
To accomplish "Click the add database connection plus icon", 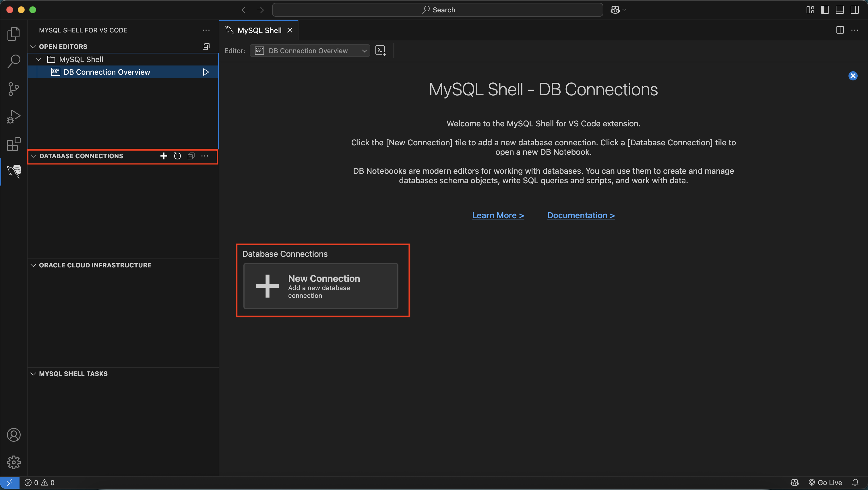I will pos(164,156).
